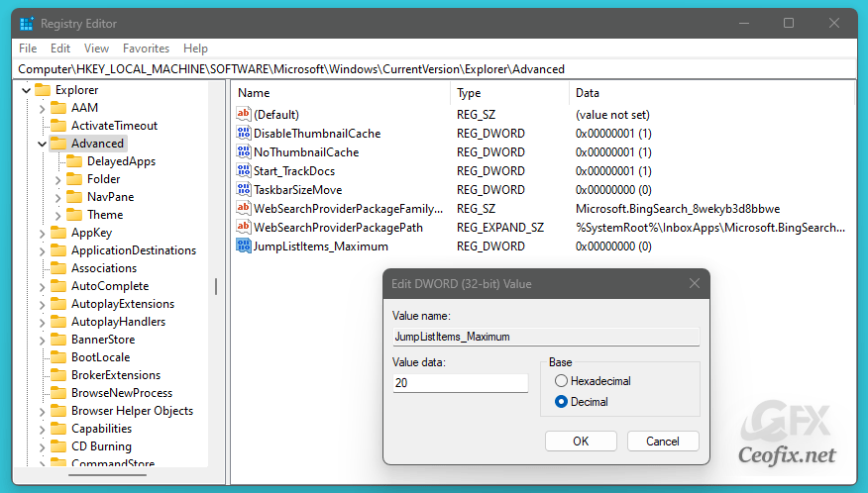The image size is (868, 493).
Task: Collapse the Explorer key node
Action: click(26, 90)
